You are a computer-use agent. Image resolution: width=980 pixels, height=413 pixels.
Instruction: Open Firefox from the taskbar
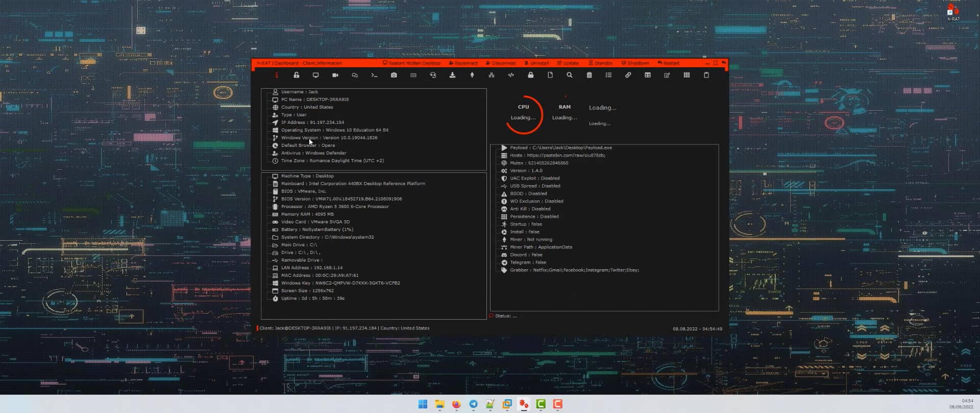pyautogui.click(x=456, y=404)
